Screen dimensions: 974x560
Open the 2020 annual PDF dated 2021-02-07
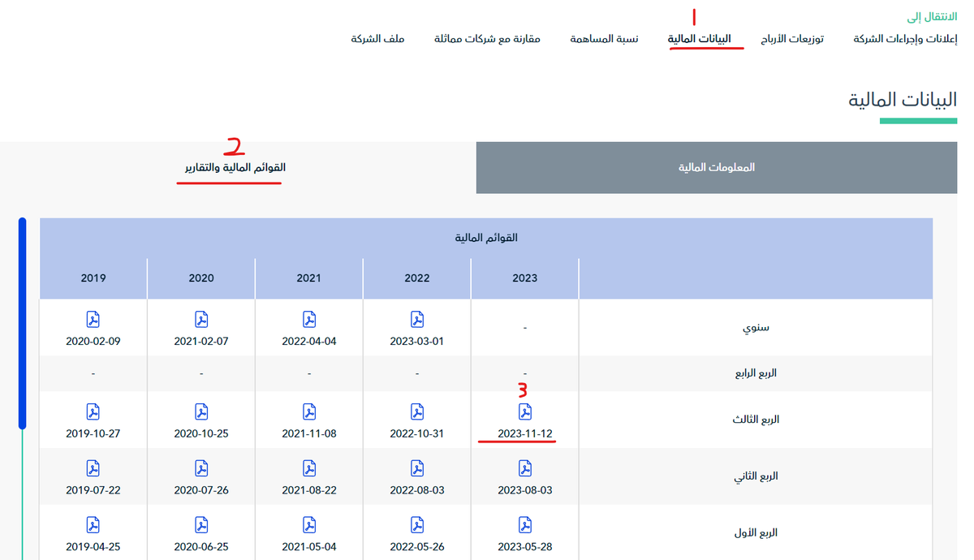click(201, 319)
